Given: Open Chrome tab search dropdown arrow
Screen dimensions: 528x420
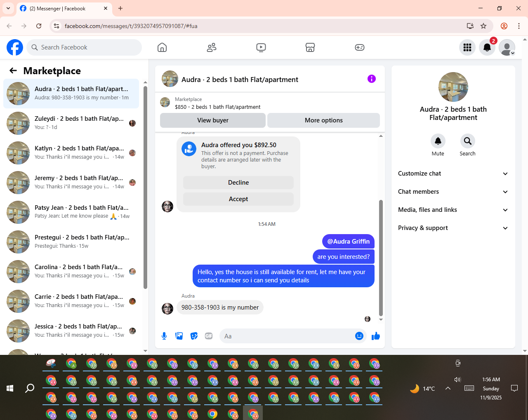Looking at the screenshot, I should pos(8,8).
